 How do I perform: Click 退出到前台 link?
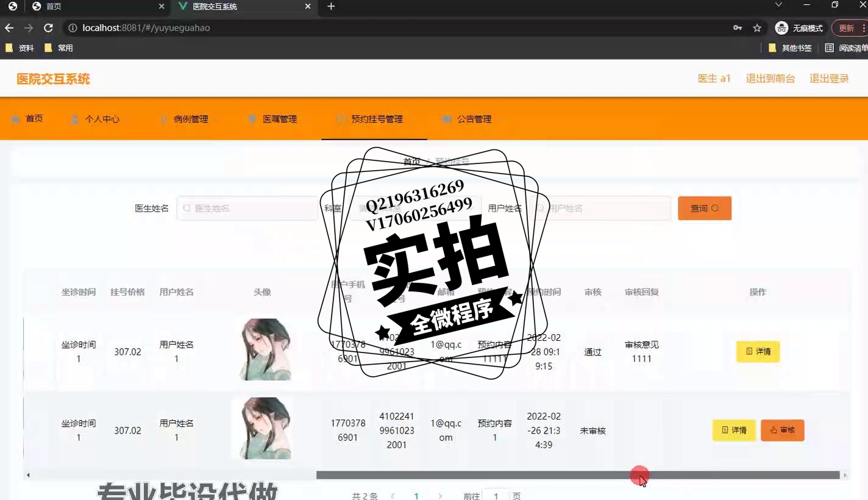pos(770,79)
